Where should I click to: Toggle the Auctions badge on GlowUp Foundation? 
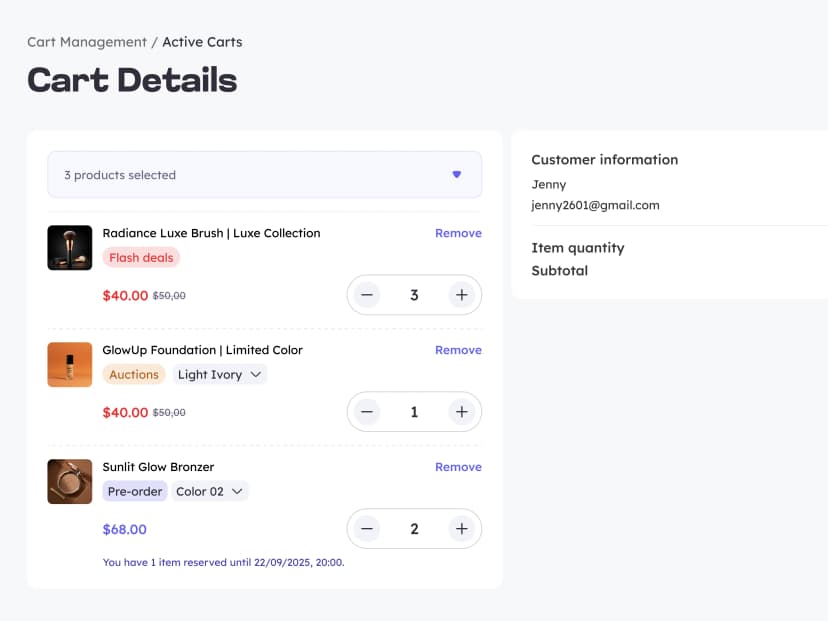[x=134, y=374]
